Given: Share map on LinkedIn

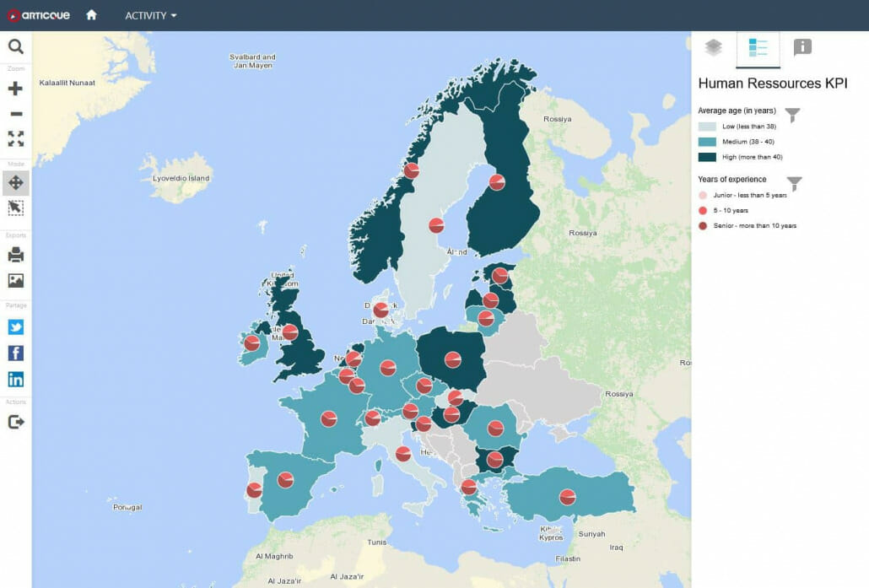Looking at the screenshot, I should [x=15, y=379].
